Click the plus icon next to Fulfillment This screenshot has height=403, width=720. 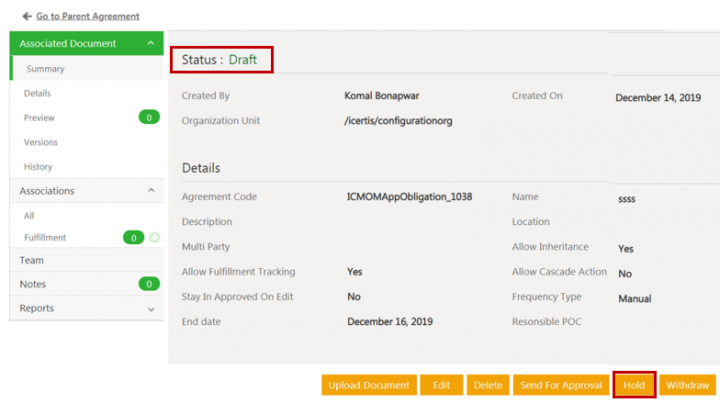pos(154,237)
